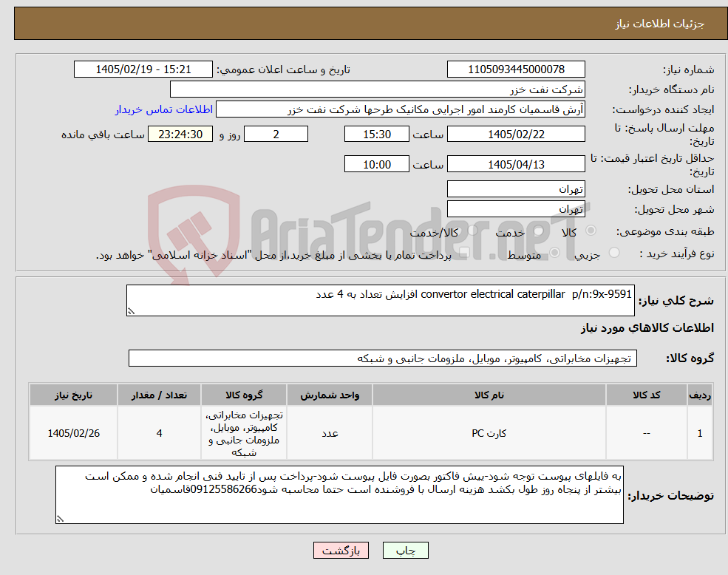Click the گروه کالا column header

tap(244, 395)
